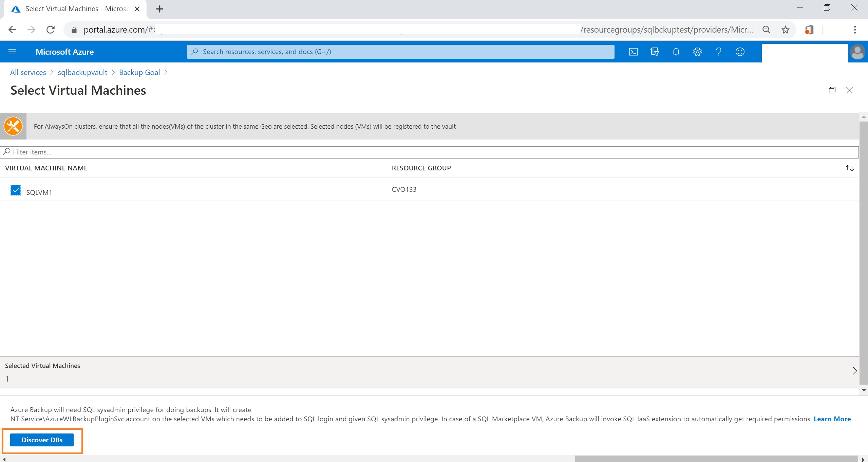Uncheck the SQLVM1 virtual machine checkbox
868x462 pixels.
(16, 190)
